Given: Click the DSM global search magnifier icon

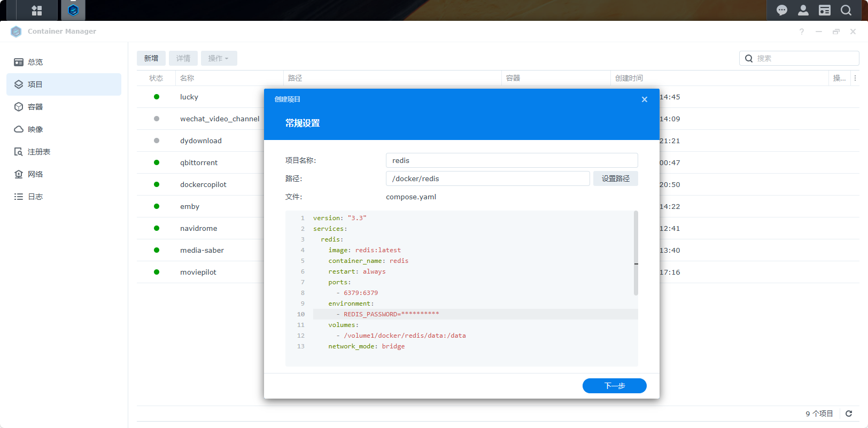Looking at the screenshot, I should [x=846, y=10].
